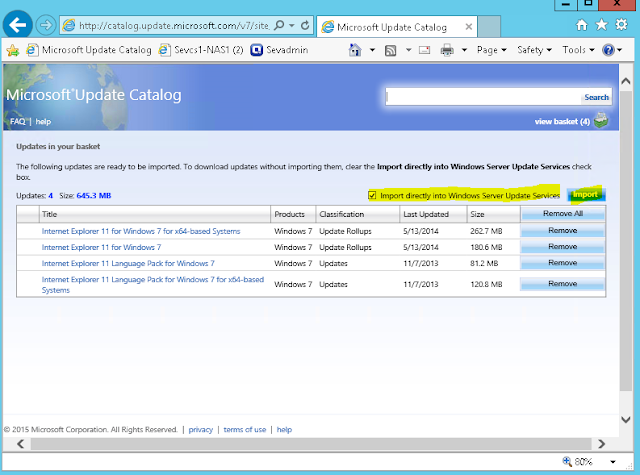Expand the Help icon dropdown arrow
This screenshot has height=475, width=640.
tap(619, 50)
